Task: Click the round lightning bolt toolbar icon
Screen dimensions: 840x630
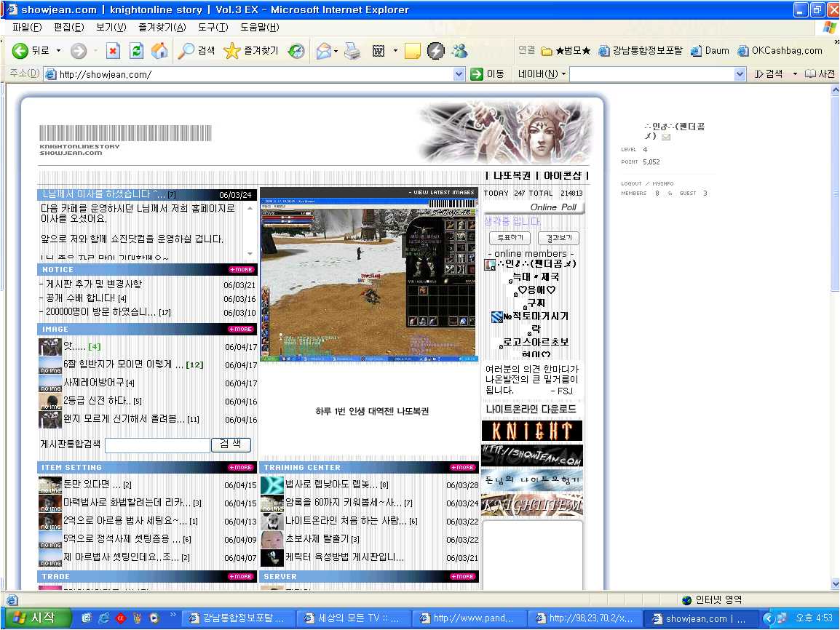Action: coord(435,51)
